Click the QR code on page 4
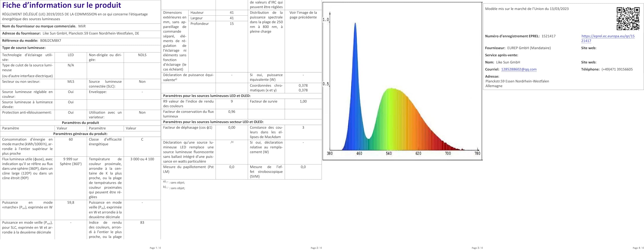This screenshot has width=644, height=252. click(x=628, y=19)
